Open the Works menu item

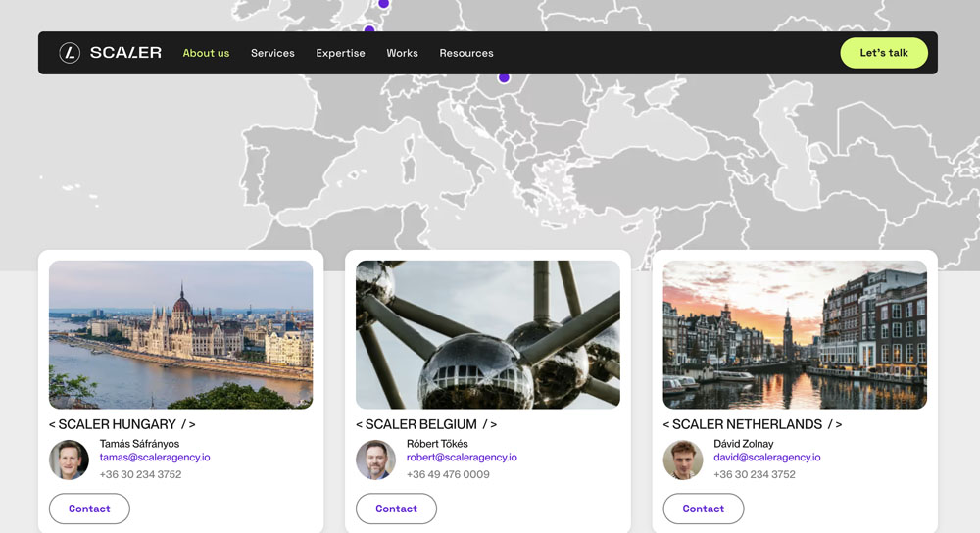[403, 53]
